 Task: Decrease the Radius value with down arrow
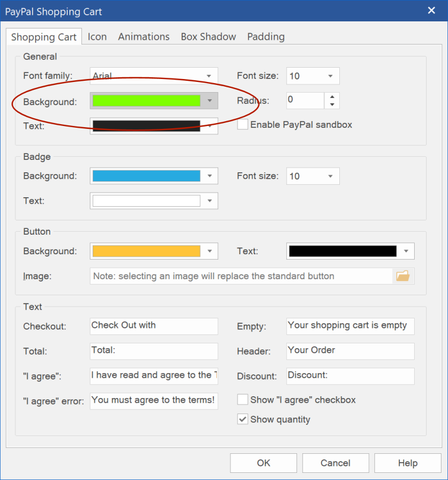point(332,105)
